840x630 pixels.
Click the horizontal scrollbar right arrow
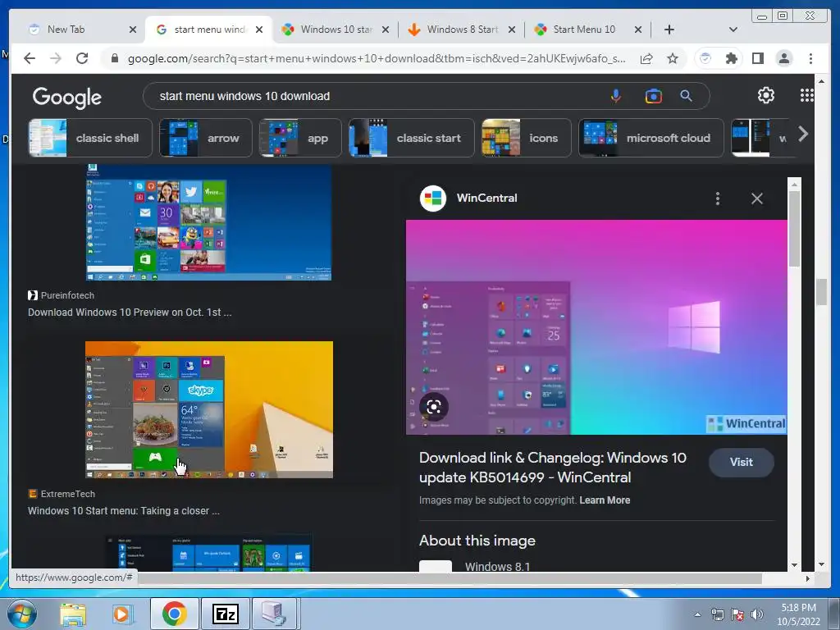(808, 578)
